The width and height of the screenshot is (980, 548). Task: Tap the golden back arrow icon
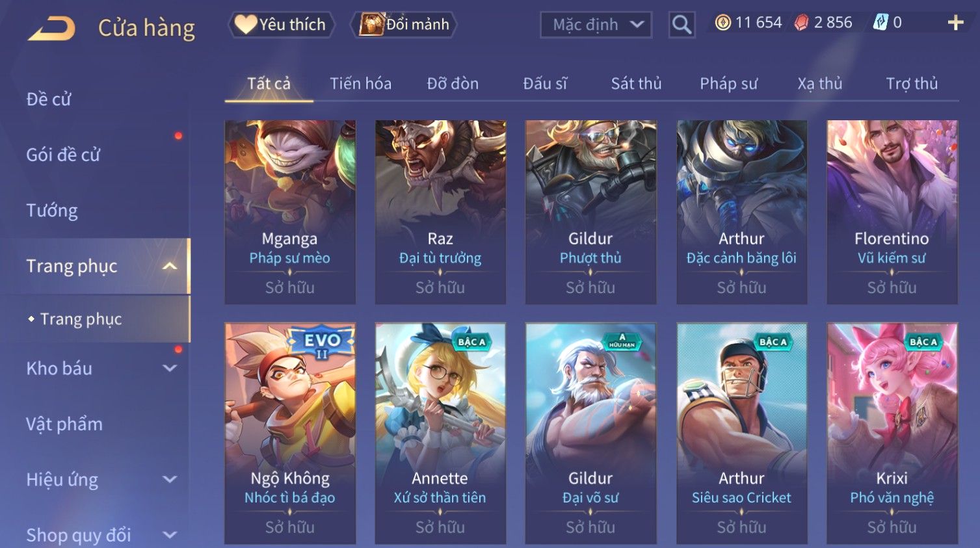[x=52, y=29]
